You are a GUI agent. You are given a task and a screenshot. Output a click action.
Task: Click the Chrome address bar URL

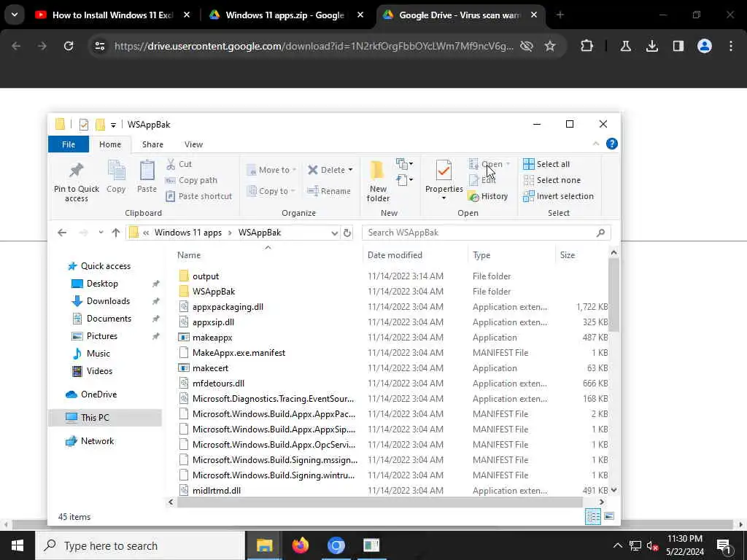point(314,46)
